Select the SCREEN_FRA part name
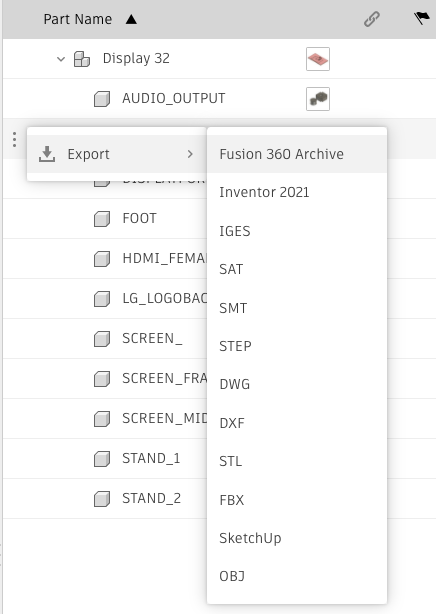Image resolution: width=436 pixels, height=614 pixels. (x=165, y=378)
